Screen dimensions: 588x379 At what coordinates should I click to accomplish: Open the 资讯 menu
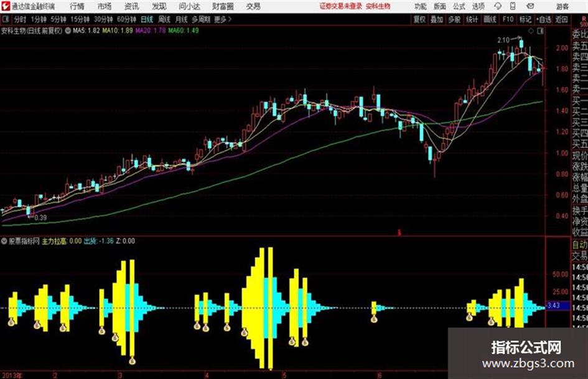pyautogui.click(x=132, y=6)
